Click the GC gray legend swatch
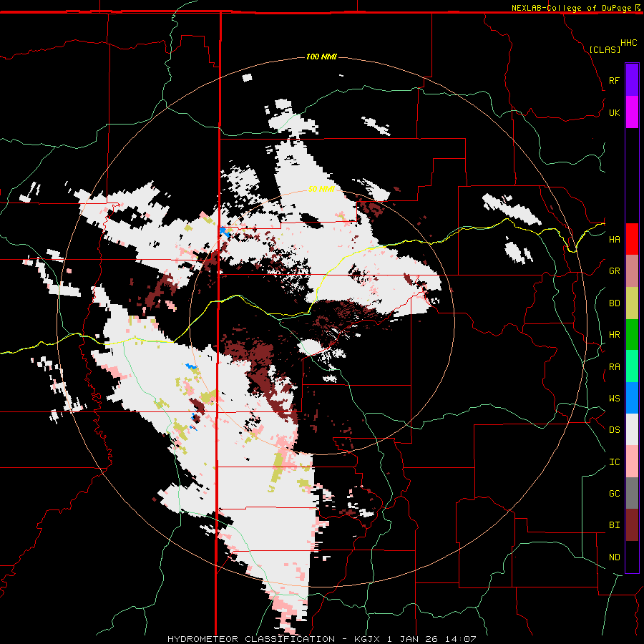 (632, 493)
